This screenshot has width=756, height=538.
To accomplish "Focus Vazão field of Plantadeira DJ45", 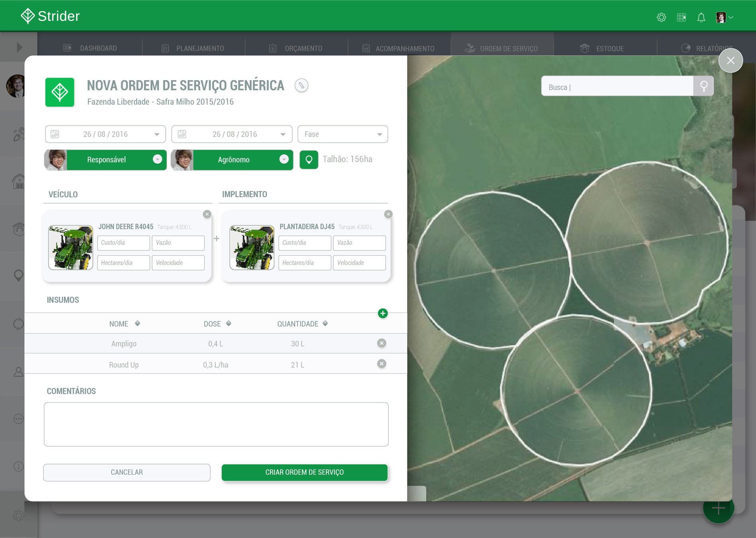I will pyautogui.click(x=359, y=243).
